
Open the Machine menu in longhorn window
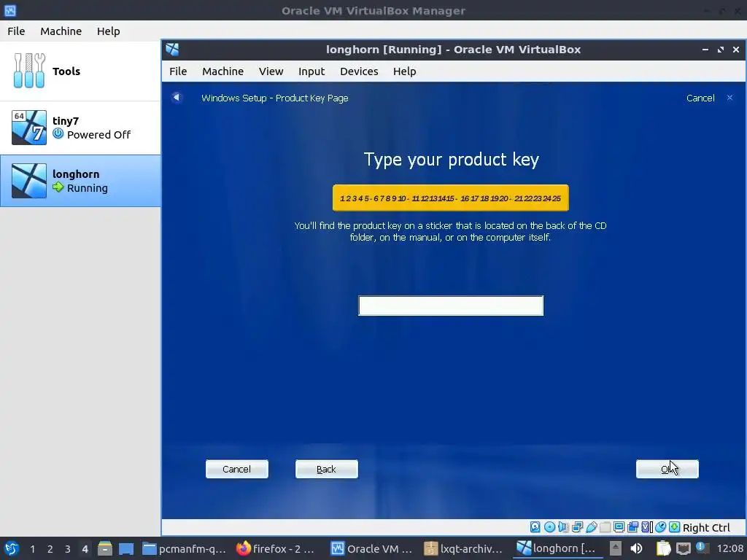pyautogui.click(x=222, y=71)
